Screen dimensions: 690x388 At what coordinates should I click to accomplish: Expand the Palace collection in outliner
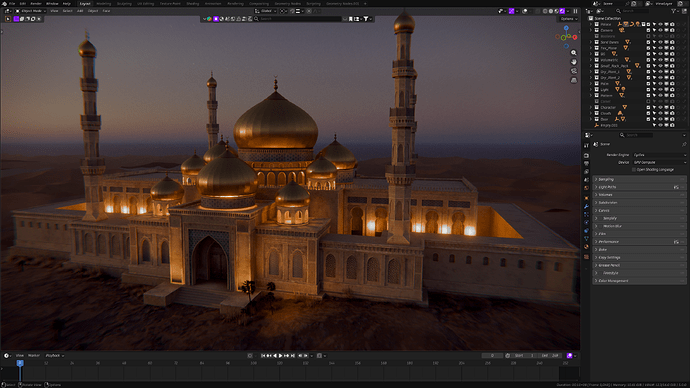pyautogui.click(x=591, y=24)
